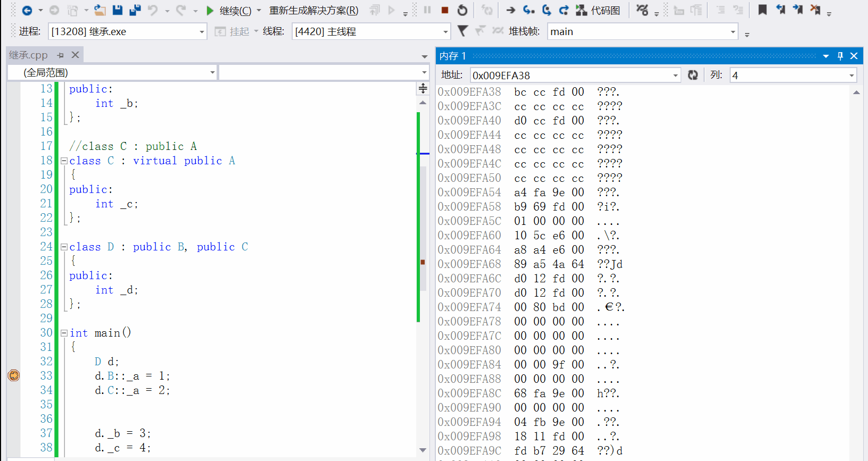This screenshot has width=868, height=461.
Task: Collapse the main function block
Action: point(64,333)
